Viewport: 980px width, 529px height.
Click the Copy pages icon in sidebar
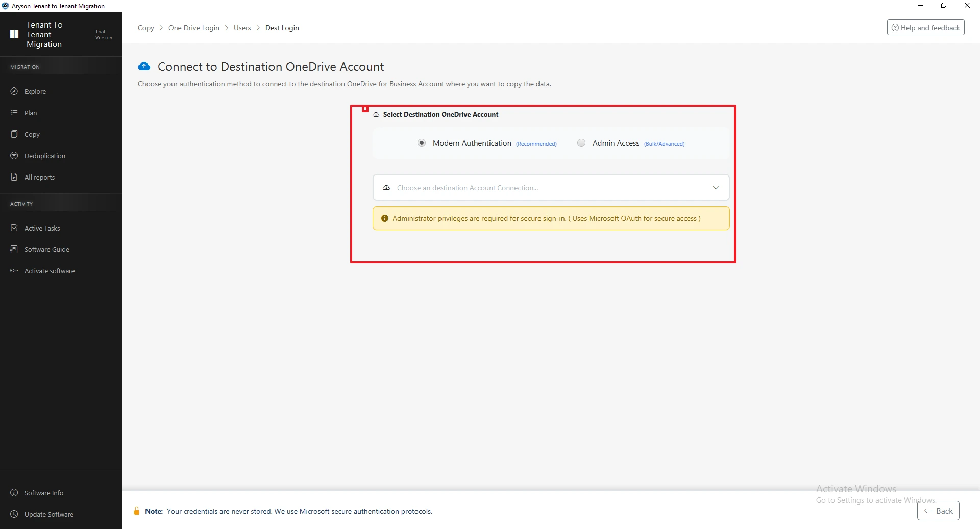tap(14, 134)
